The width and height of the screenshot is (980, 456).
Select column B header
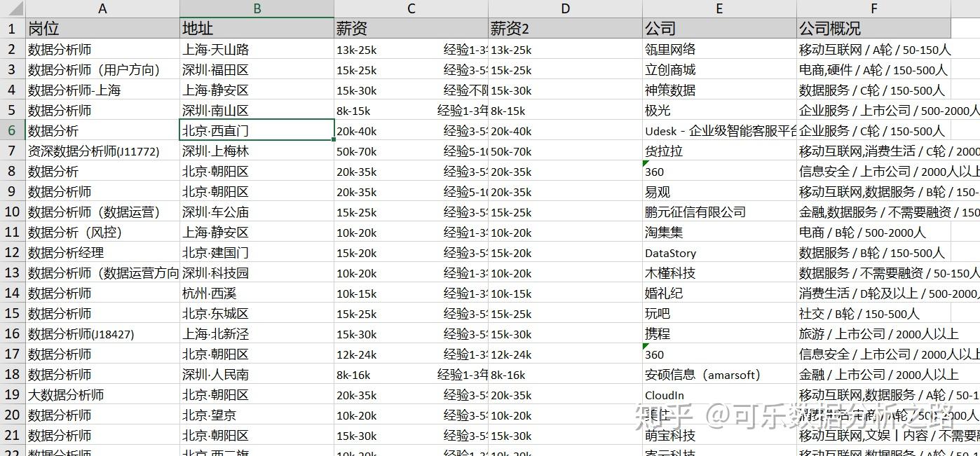[x=257, y=8]
